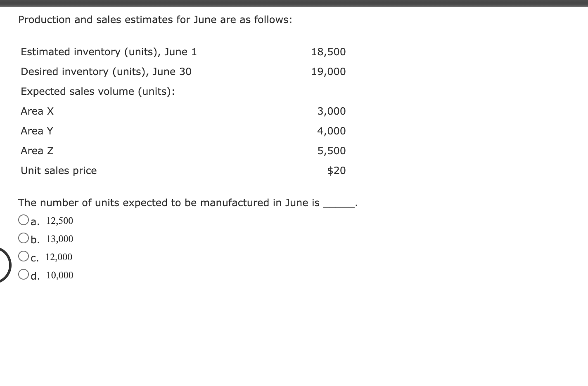Image resolution: width=588 pixels, height=386 pixels.
Task: Click the Area X row
Action: (37, 111)
